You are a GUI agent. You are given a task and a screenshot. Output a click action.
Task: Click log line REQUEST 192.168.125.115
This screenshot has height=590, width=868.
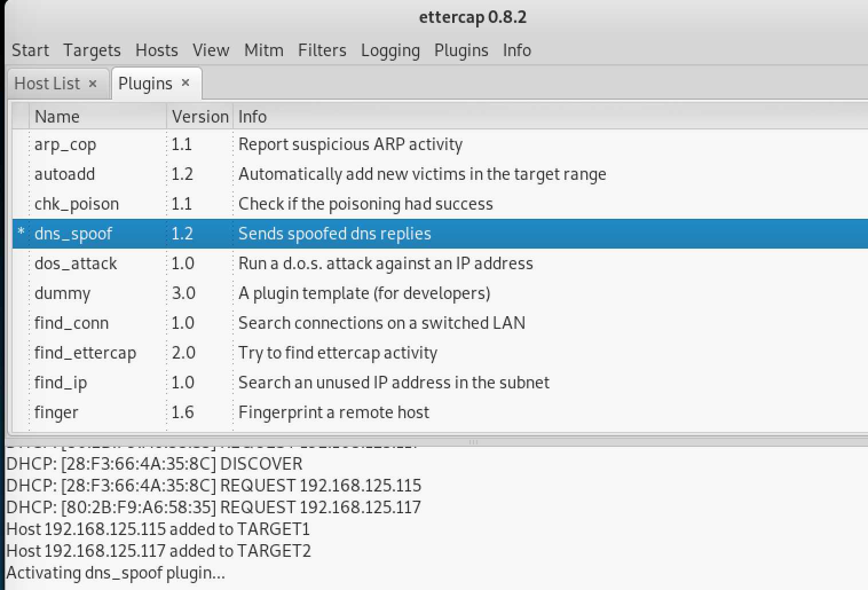[214, 486]
